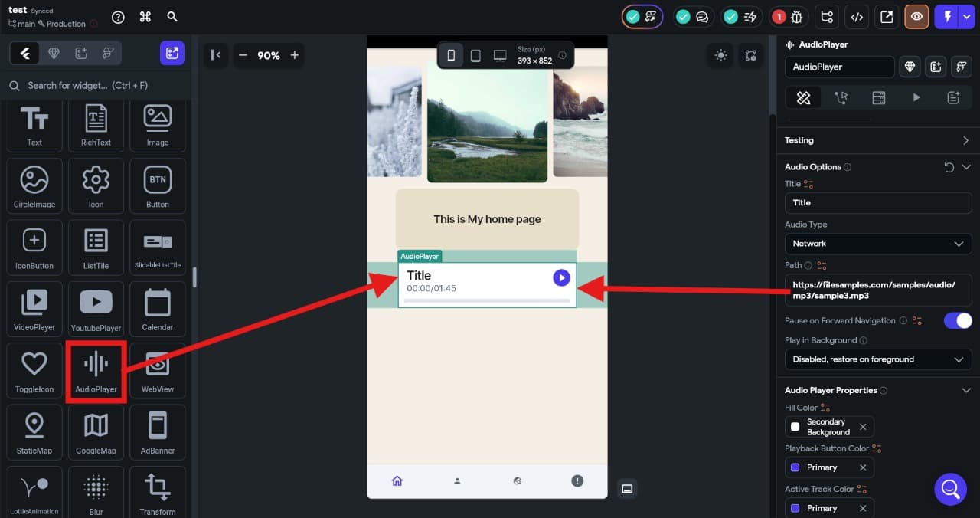
Task: Expand the Testing section
Action: coord(966,140)
